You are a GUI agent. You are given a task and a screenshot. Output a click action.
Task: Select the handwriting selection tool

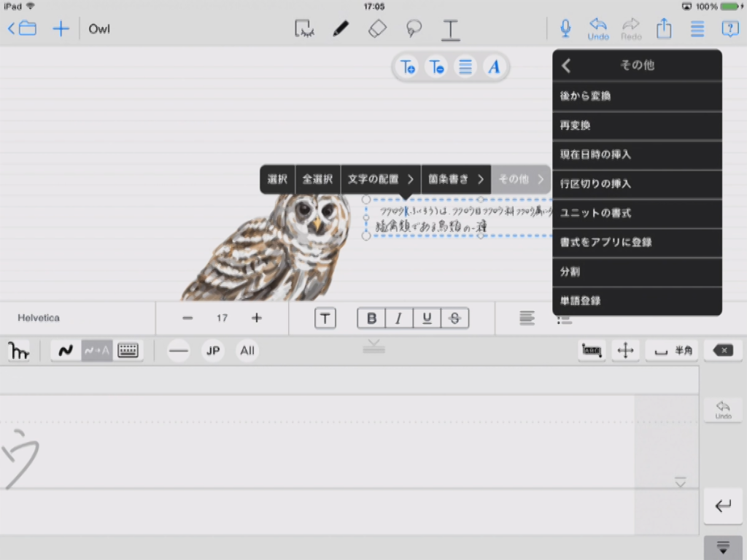(304, 28)
